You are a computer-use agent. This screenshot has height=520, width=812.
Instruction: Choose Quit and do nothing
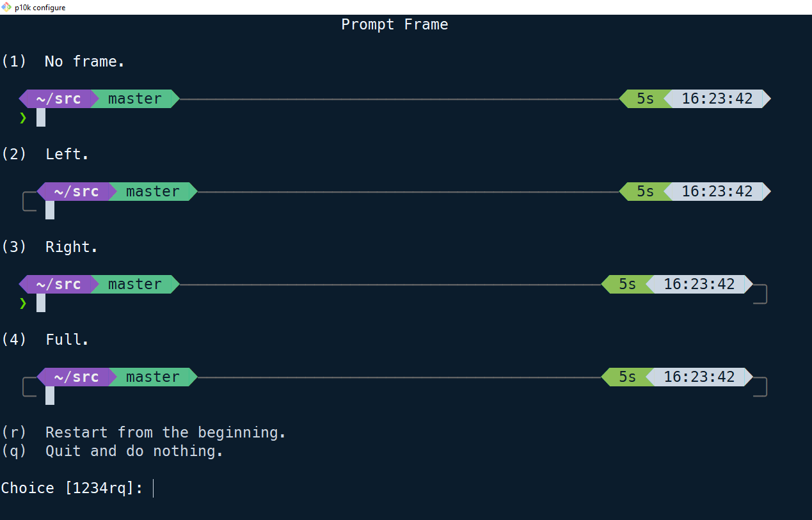[x=132, y=450]
